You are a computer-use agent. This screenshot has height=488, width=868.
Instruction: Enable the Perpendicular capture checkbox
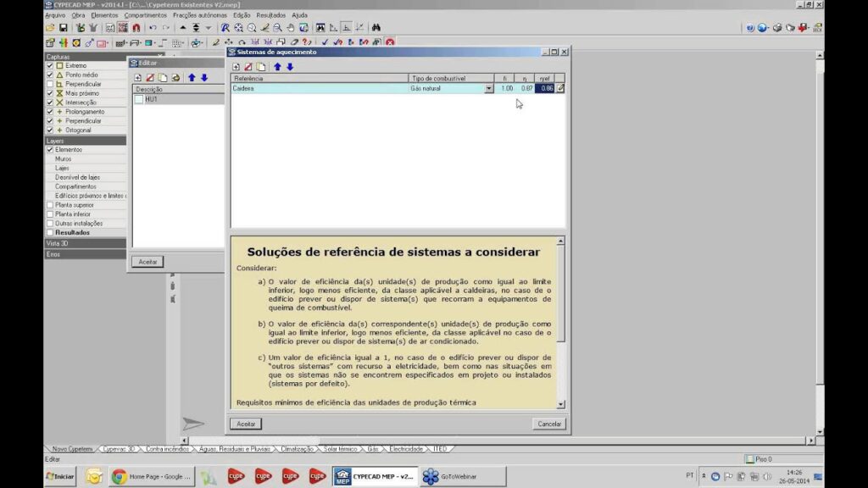pyautogui.click(x=50, y=84)
